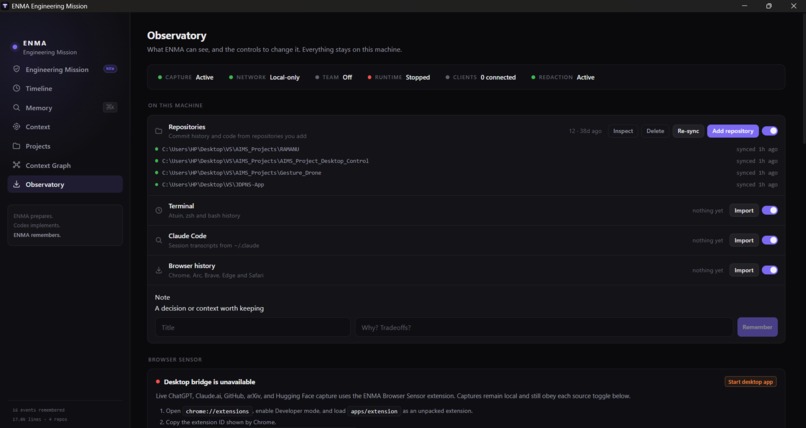Click the Memory magnifier icon
The width and height of the screenshot is (806, 428).
tap(16, 107)
